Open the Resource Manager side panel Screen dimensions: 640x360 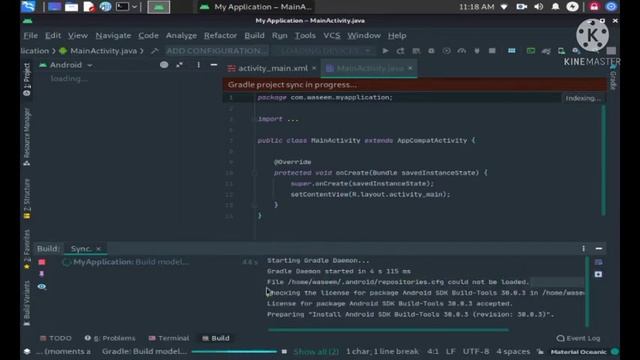(x=27, y=137)
